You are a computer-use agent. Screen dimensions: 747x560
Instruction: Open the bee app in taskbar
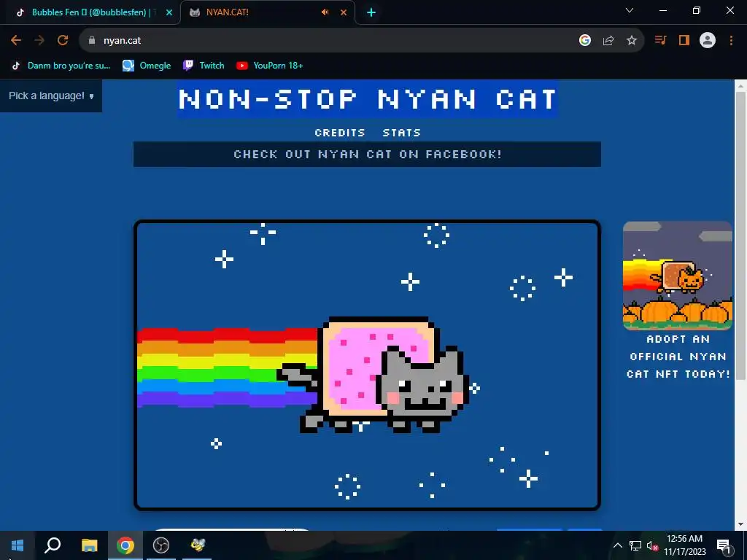(x=197, y=545)
